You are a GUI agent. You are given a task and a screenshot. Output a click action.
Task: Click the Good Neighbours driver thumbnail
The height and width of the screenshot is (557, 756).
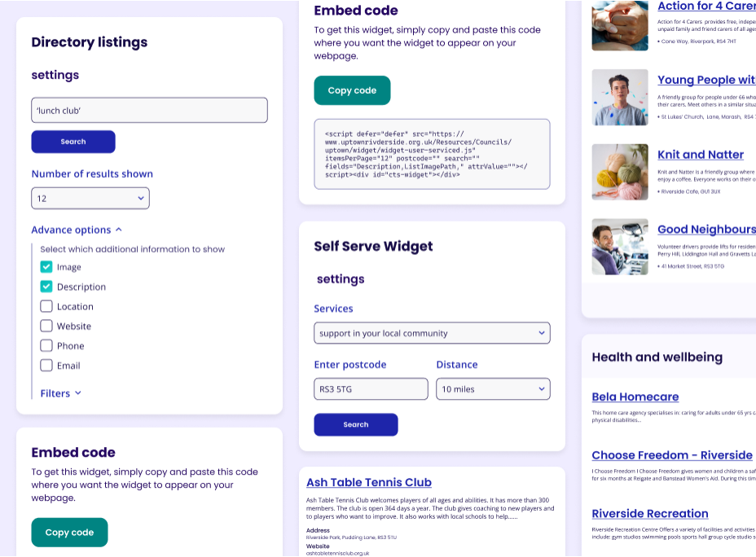pos(620,247)
